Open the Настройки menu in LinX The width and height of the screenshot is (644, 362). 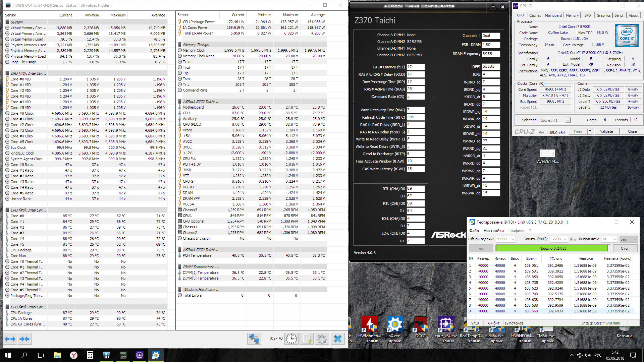coord(493,230)
